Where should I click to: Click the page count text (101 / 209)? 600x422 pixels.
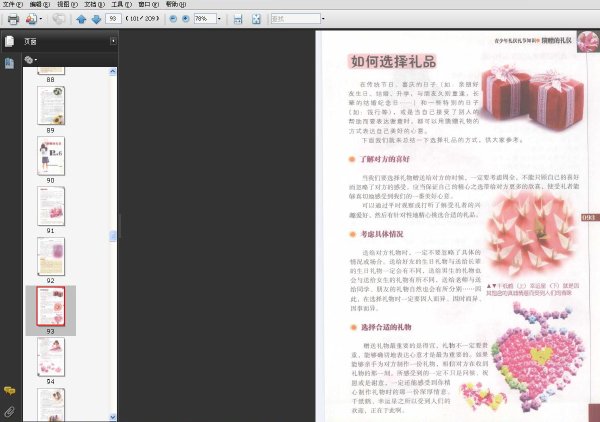142,18
